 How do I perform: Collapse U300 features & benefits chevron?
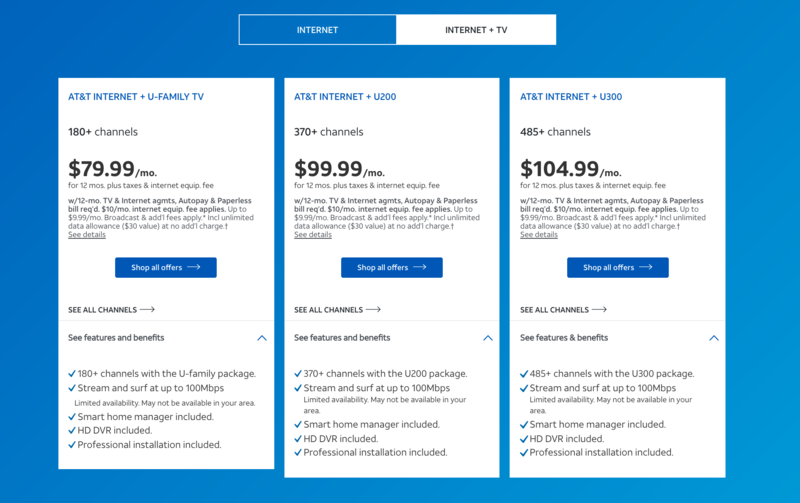[x=714, y=338]
